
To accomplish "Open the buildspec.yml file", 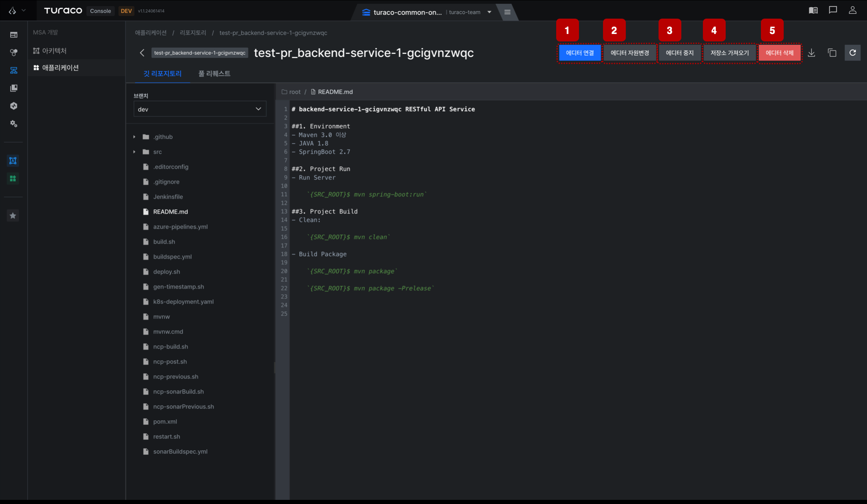I will [x=172, y=257].
